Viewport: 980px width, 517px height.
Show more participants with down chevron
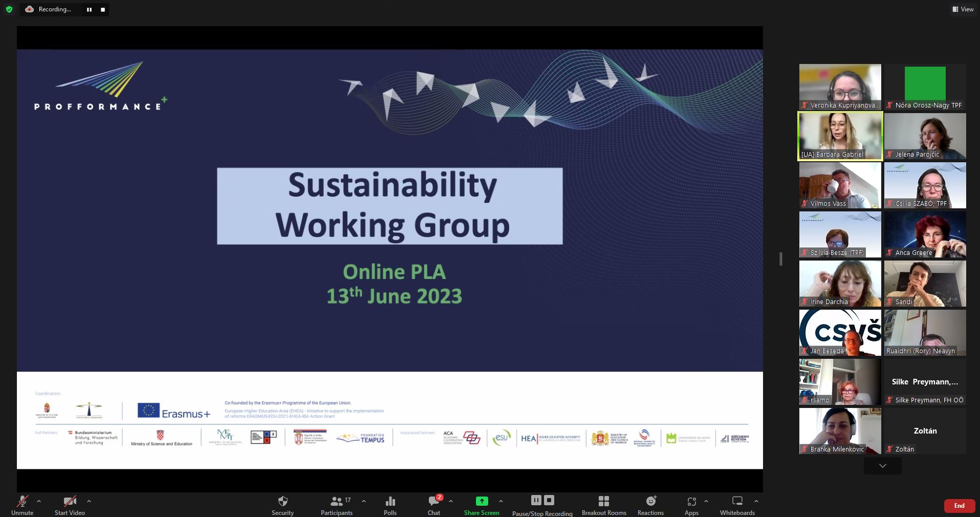click(x=882, y=466)
